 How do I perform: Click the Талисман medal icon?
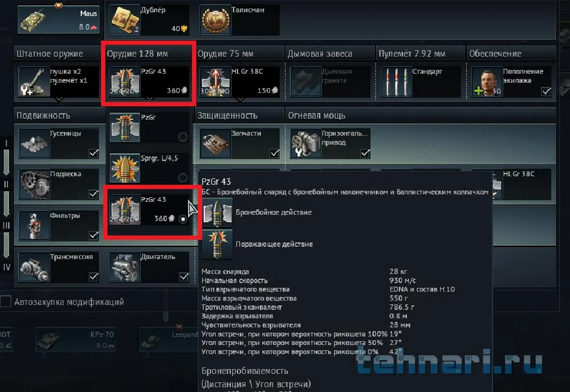[x=215, y=20]
